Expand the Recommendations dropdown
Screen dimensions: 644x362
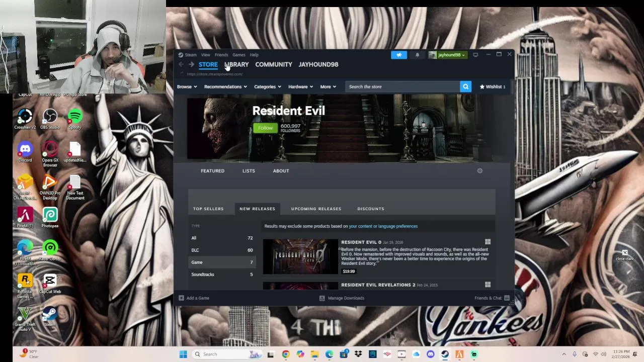click(225, 86)
